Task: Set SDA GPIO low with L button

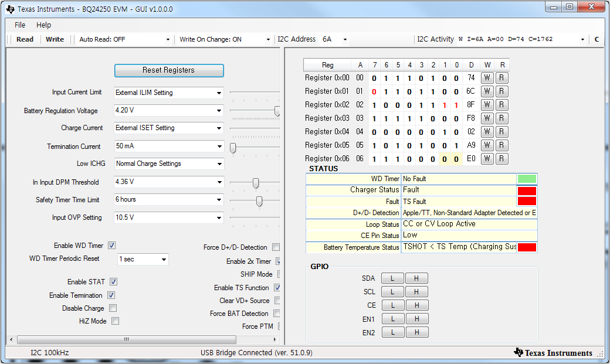Action: (x=392, y=278)
